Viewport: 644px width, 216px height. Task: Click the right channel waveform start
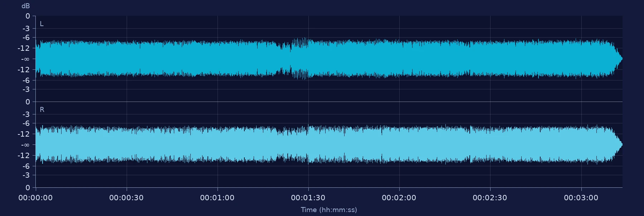pyautogui.click(x=37, y=144)
